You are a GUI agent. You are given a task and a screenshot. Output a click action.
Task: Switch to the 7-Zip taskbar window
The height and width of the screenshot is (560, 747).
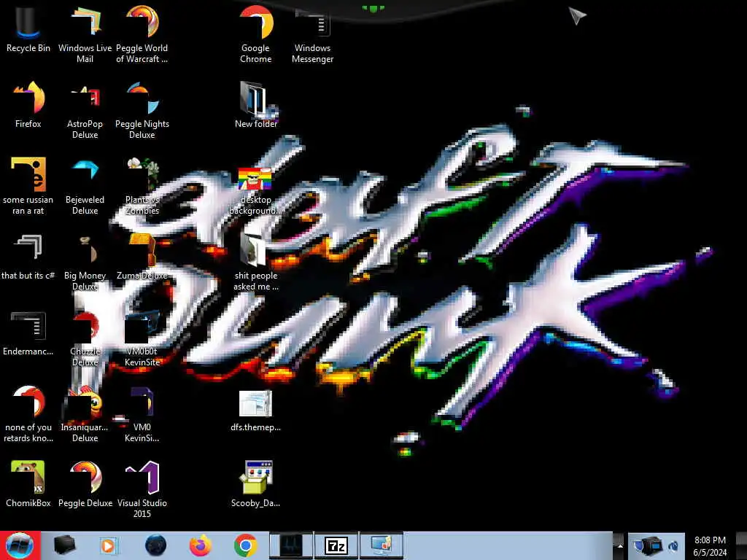[x=336, y=545]
